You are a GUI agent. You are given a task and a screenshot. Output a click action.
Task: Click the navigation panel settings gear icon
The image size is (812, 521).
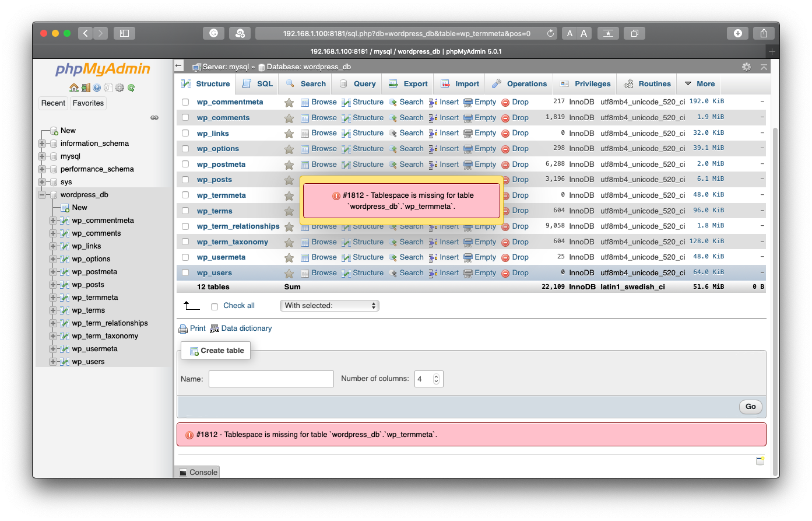point(119,88)
